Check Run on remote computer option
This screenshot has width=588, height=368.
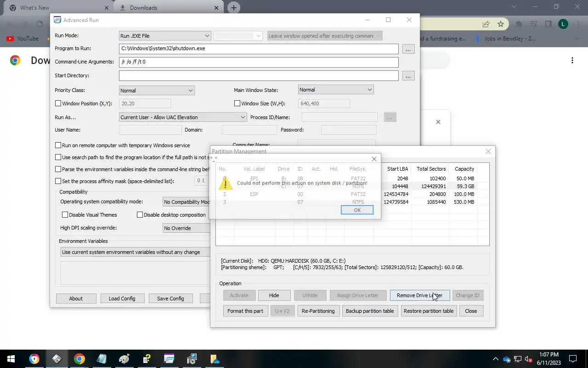58,145
